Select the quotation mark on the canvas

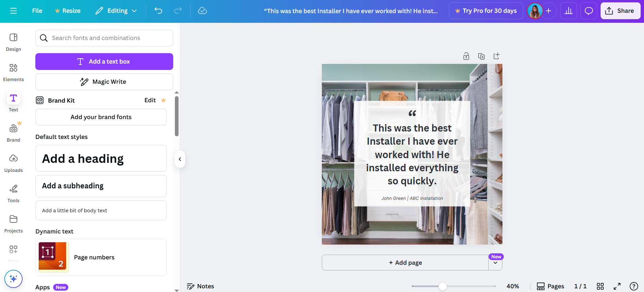pos(412,113)
